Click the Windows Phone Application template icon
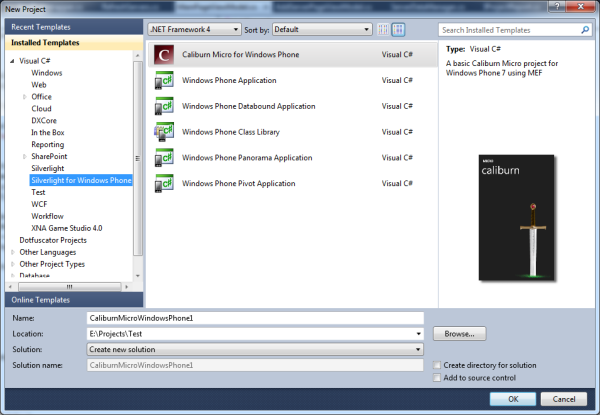600x415 pixels. tap(164, 80)
